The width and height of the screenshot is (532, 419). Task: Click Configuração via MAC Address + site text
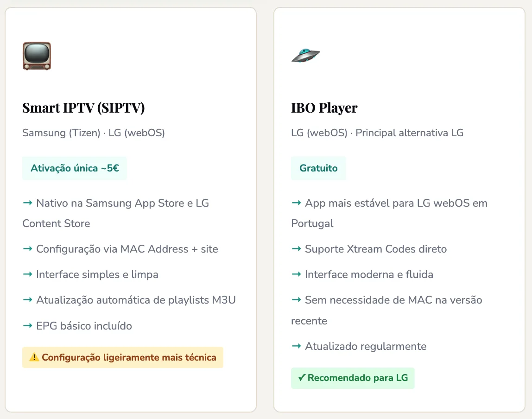click(x=127, y=249)
